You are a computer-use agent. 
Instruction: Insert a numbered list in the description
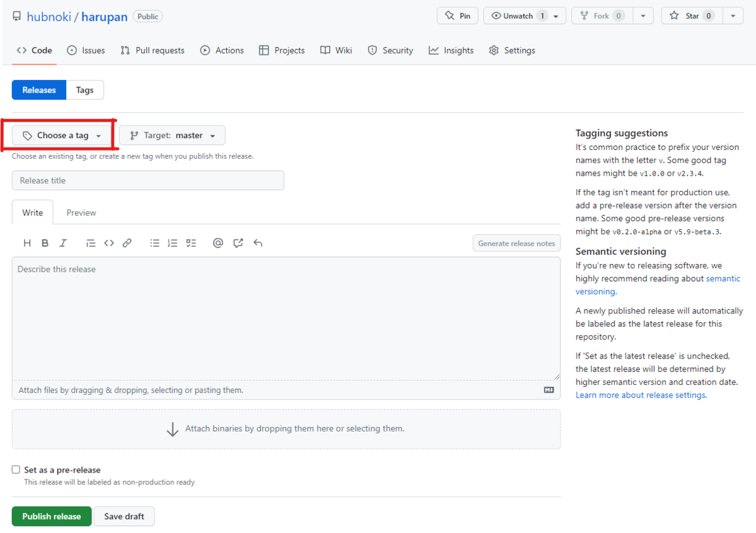173,243
